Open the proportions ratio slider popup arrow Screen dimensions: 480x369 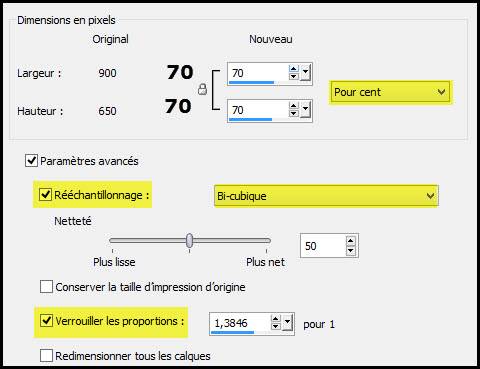[x=287, y=323]
